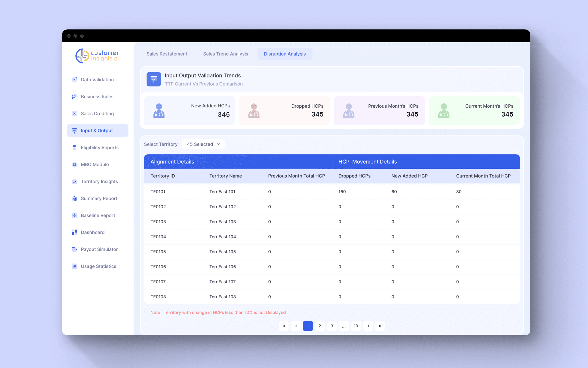Open the 45 Selected territory dropdown

[x=203, y=144]
